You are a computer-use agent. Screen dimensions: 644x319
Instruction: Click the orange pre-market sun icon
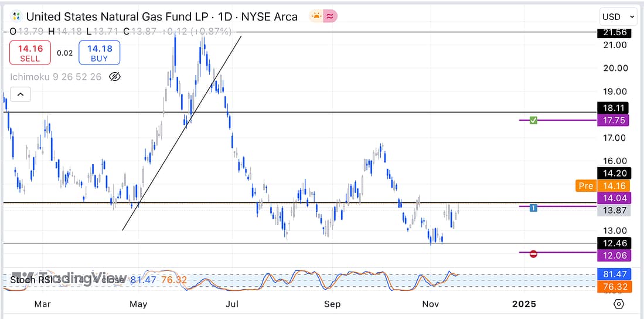click(x=316, y=16)
